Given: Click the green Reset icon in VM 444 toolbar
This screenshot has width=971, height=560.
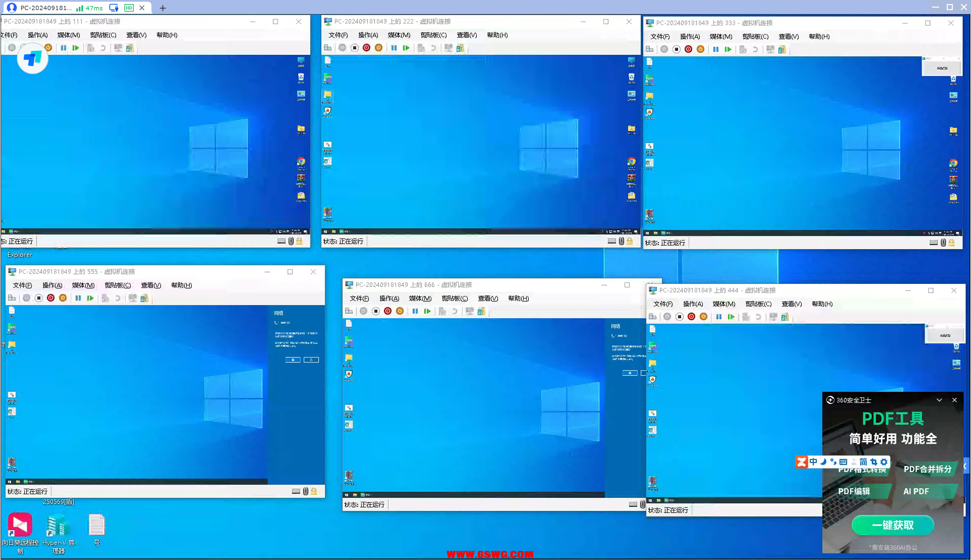Looking at the screenshot, I should tap(731, 316).
